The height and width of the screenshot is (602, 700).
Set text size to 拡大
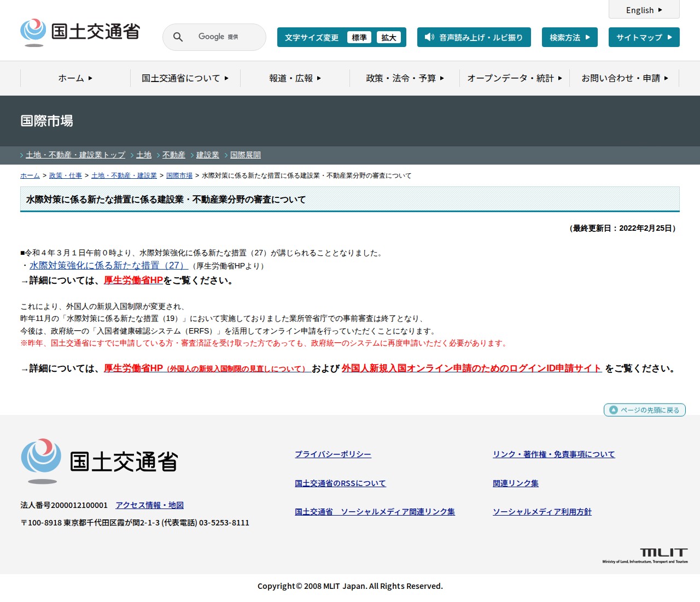(x=389, y=37)
